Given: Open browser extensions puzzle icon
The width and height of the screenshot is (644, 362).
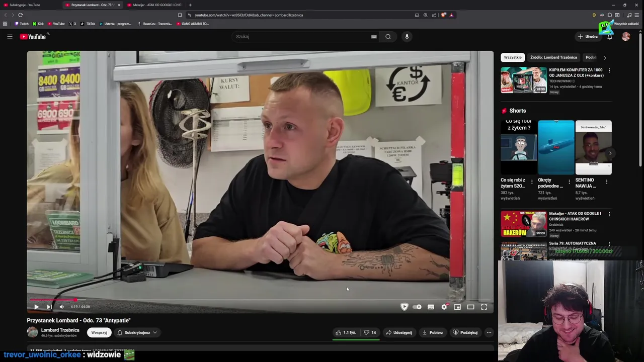Looking at the screenshot, I should point(609,15).
